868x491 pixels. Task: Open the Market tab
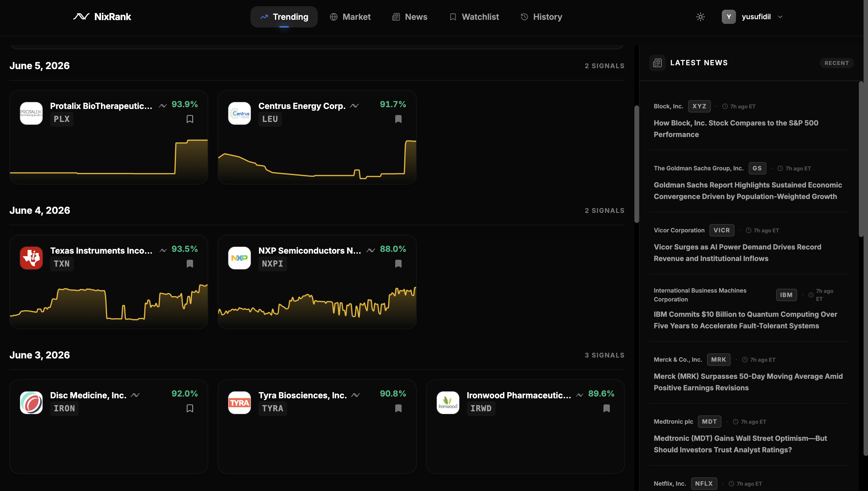point(350,17)
